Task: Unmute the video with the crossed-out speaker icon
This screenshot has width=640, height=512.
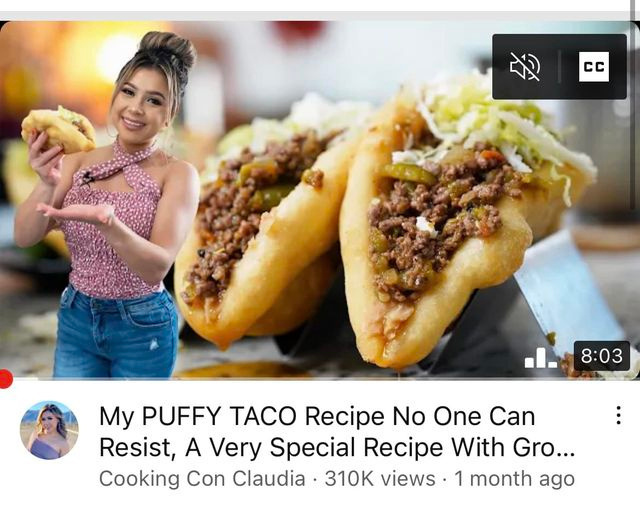Action: (x=525, y=67)
